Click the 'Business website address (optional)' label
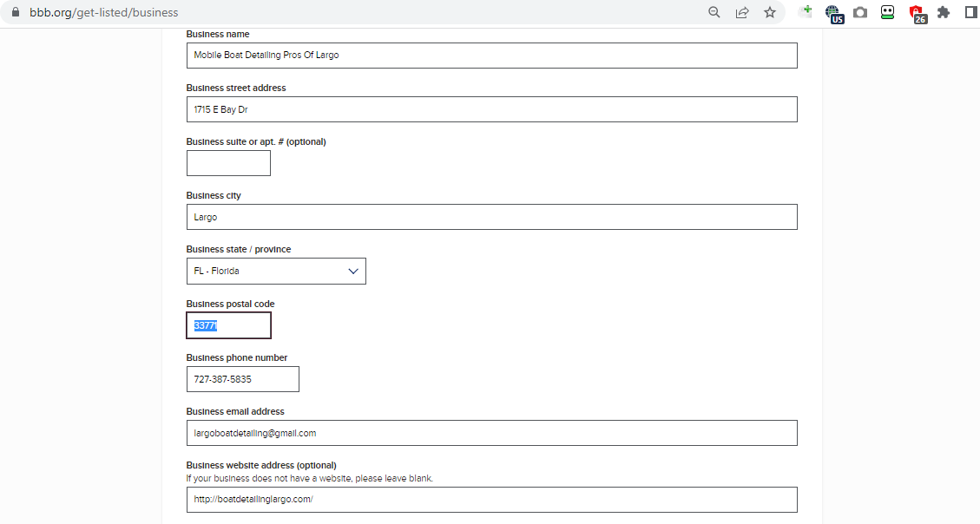This screenshot has height=524, width=980. coord(261,465)
